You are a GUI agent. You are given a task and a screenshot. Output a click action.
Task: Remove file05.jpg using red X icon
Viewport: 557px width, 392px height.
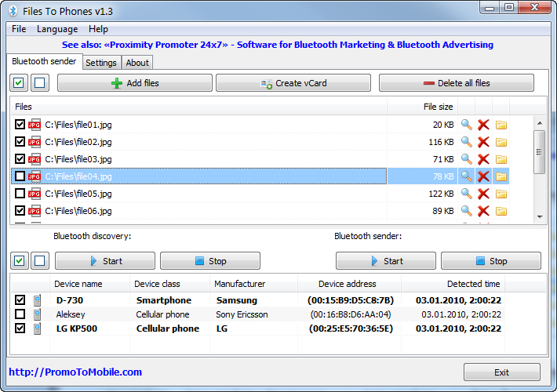(483, 194)
